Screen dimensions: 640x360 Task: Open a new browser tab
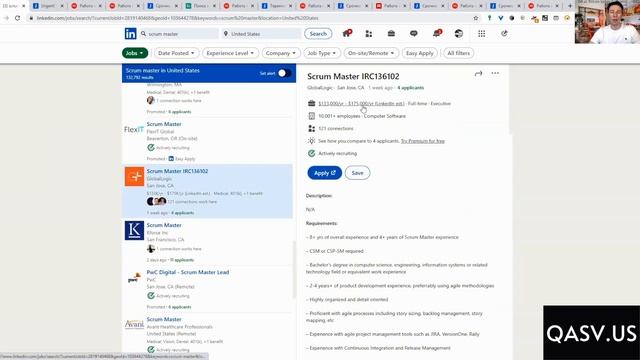point(570,6)
